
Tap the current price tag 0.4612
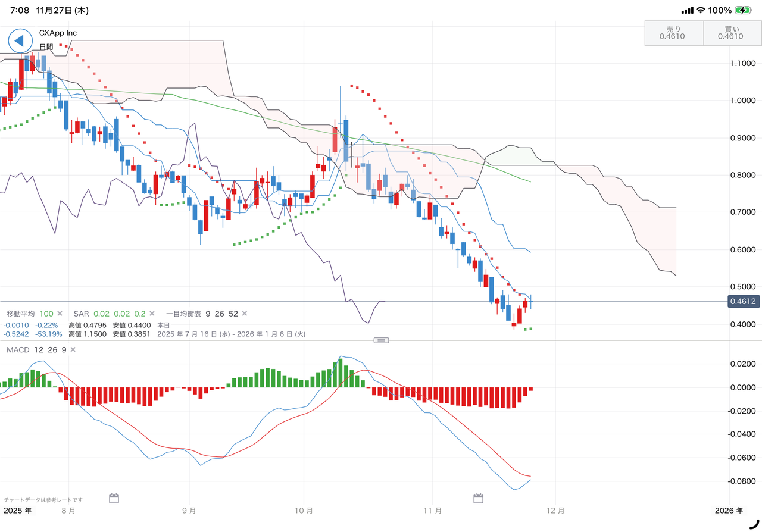tap(744, 302)
